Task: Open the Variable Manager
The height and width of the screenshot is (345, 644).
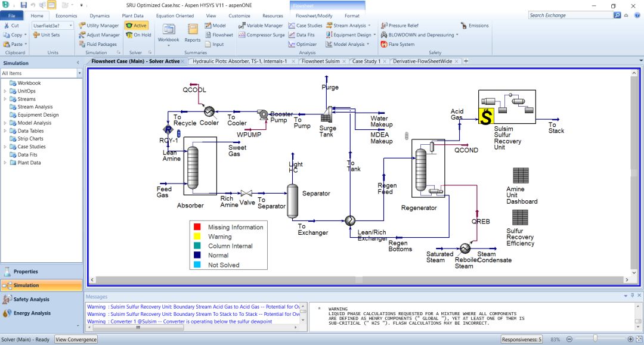Action: pyautogui.click(x=261, y=26)
